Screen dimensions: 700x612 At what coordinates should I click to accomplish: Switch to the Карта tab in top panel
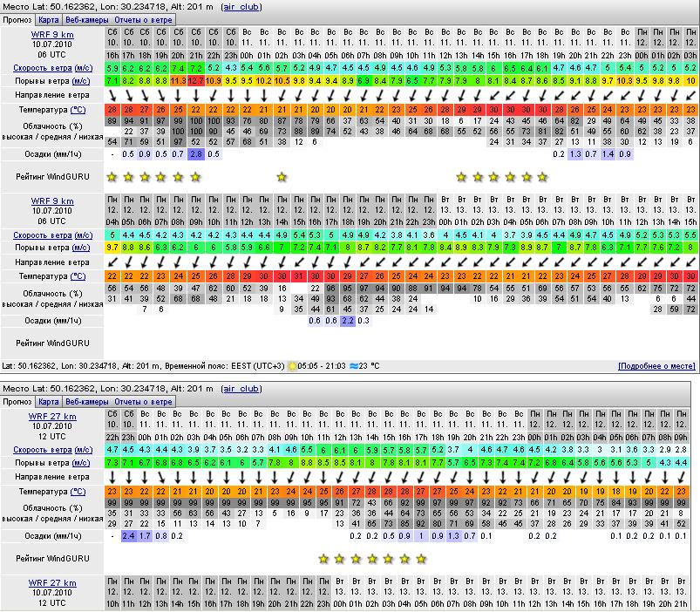coord(50,19)
